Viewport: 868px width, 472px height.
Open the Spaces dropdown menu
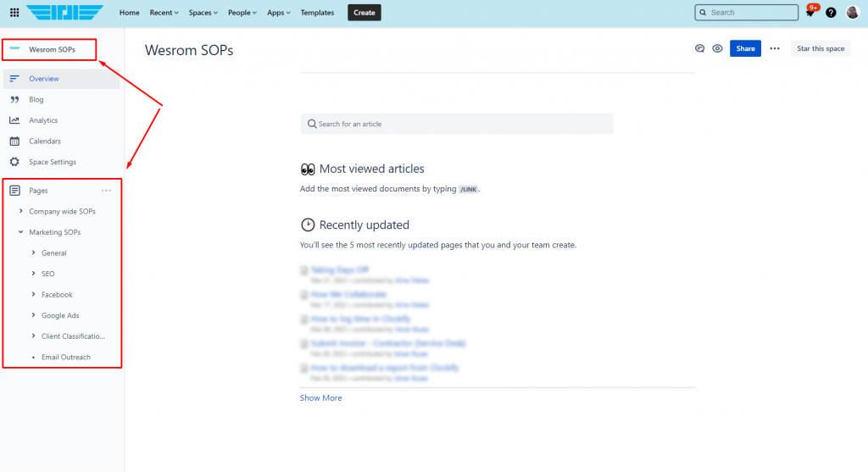(x=203, y=13)
